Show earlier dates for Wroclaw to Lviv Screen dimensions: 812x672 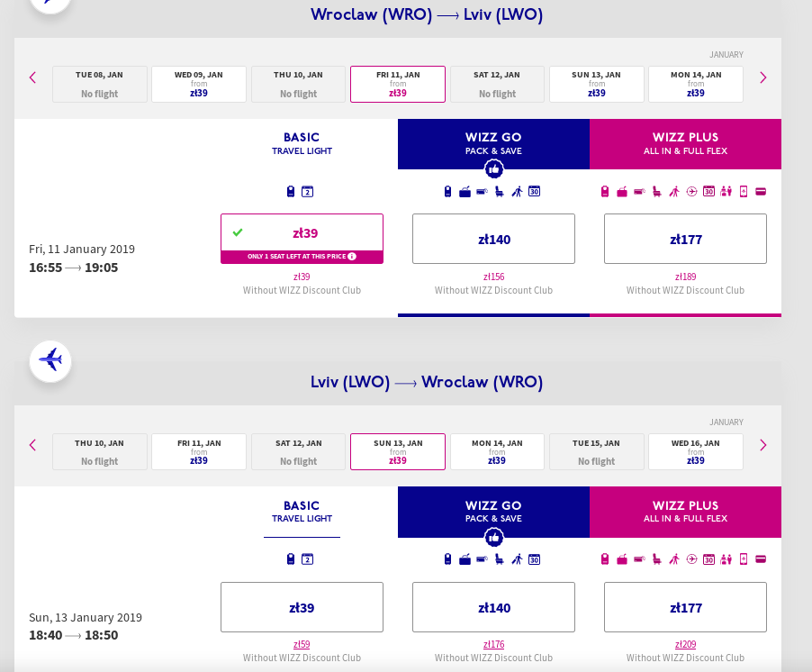click(32, 77)
